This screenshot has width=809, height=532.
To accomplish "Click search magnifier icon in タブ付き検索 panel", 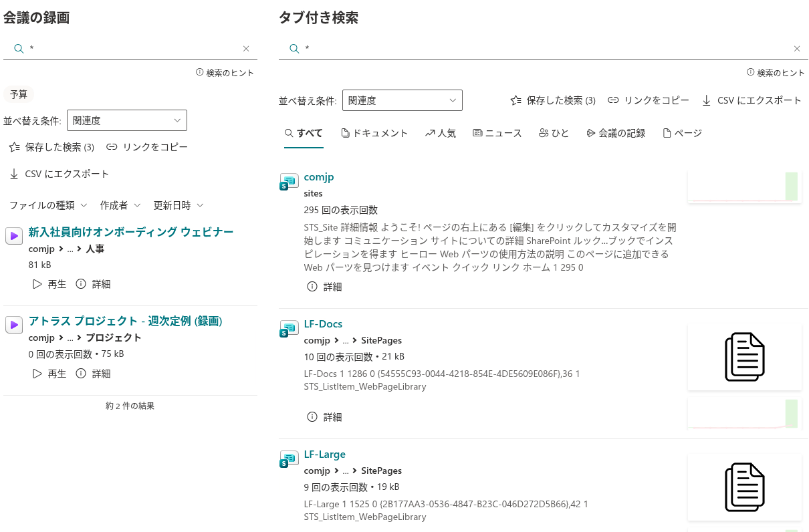I will [x=294, y=49].
